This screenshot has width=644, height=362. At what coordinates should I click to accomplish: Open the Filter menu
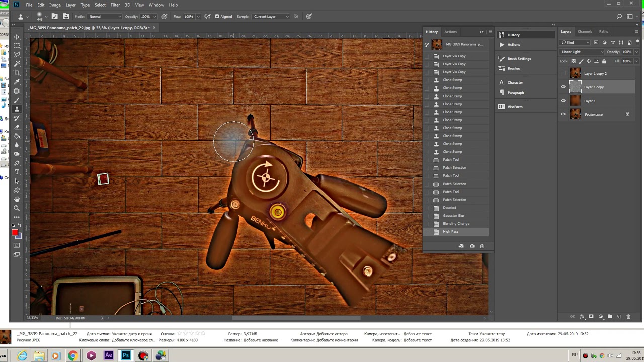(115, 5)
